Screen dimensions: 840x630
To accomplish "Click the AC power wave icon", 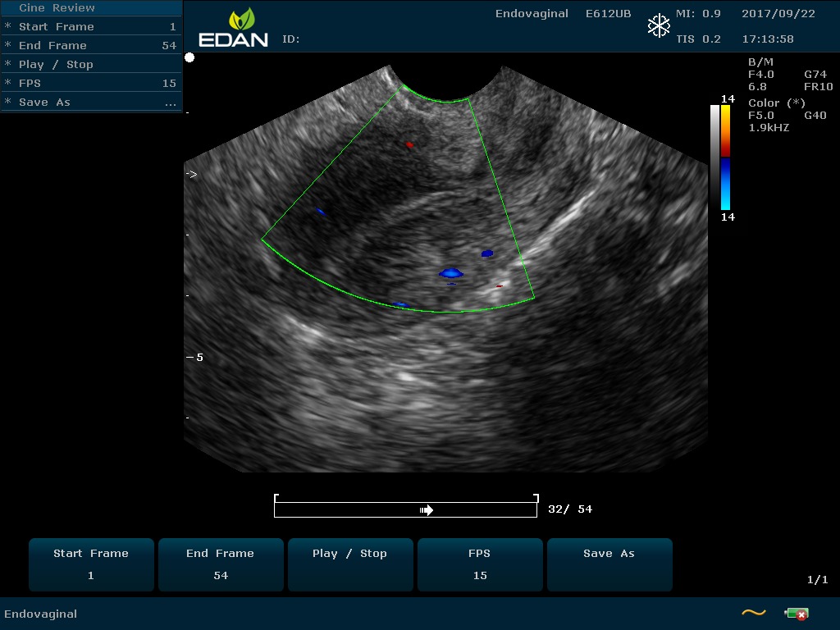I will (x=753, y=613).
